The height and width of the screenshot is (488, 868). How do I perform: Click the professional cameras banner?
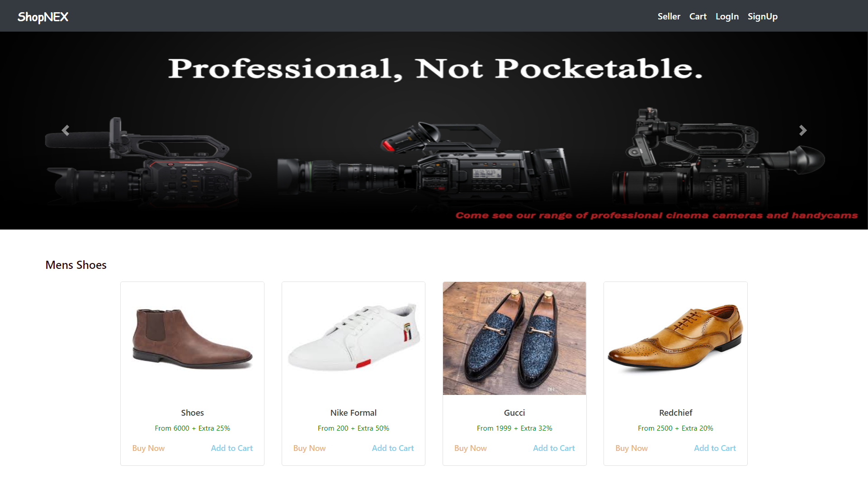pyautogui.click(x=434, y=131)
